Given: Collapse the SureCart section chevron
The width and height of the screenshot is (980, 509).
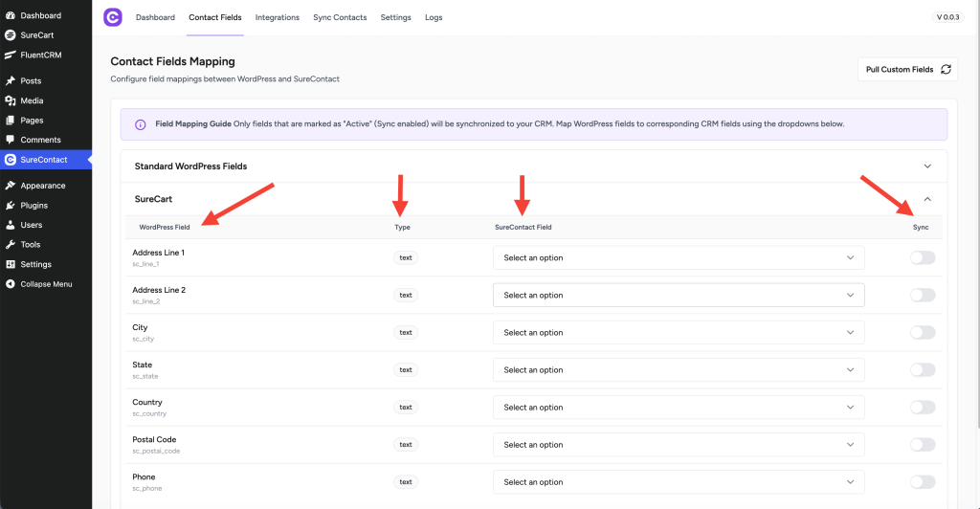Looking at the screenshot, I should pyautogui.click(x=927, y=199).
